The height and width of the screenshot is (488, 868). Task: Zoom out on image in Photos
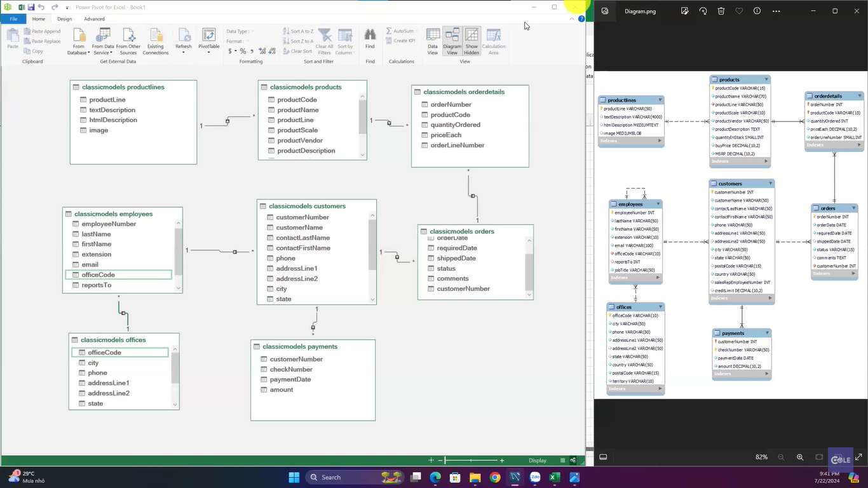(781, 457)
